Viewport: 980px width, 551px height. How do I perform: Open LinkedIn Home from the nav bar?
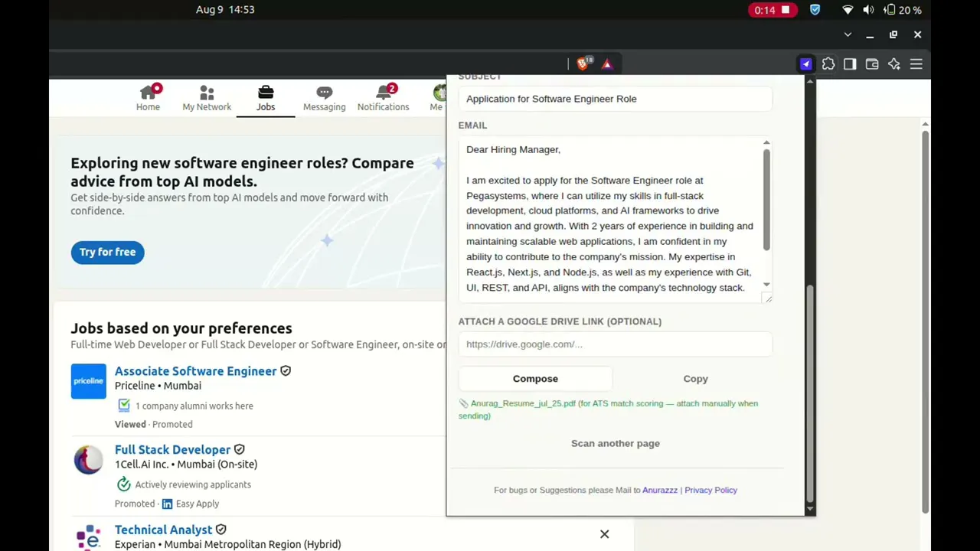point(148,98)
